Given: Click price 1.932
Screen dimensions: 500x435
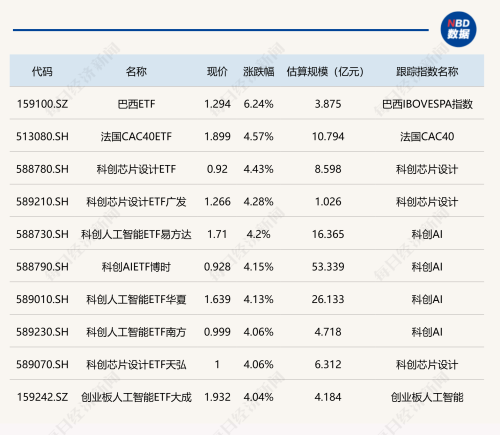Looking at the screenshot, I should pos(217,397).
